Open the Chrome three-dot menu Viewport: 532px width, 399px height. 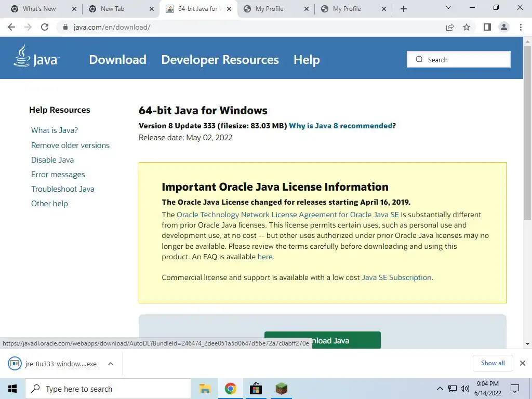click(521, 27)
